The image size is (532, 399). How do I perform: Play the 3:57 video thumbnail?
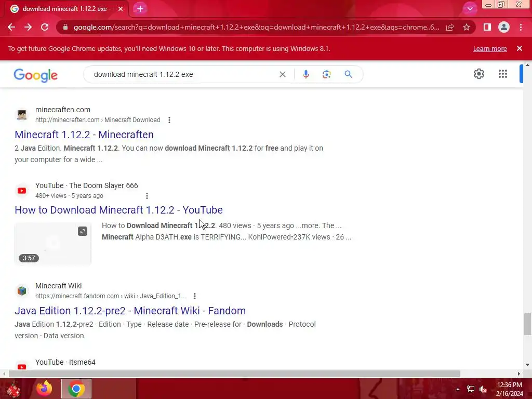coord(53,244)
